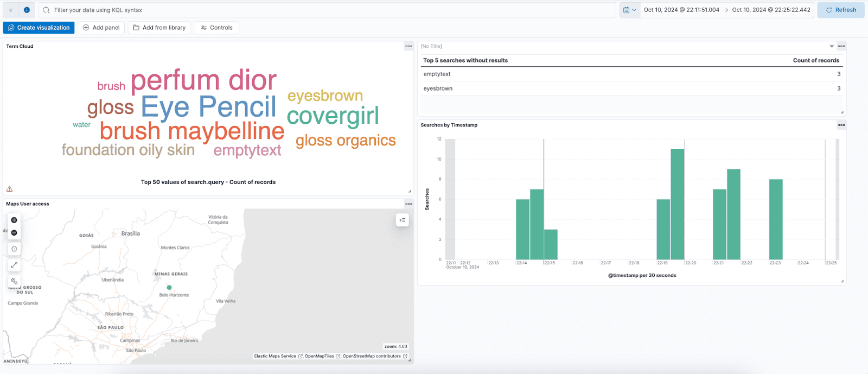The height and width of the screenshot is (374, 868).
Task: Open the saved query filter menu
Action: click(10, 10)
